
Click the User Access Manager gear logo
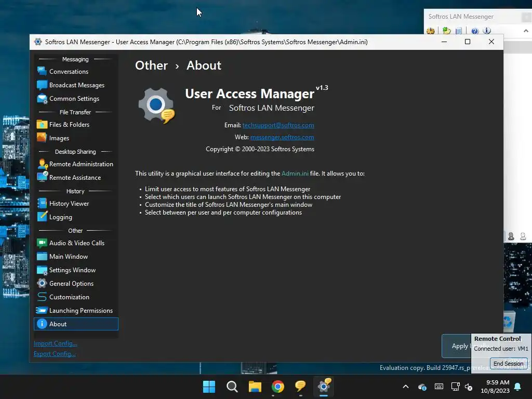[156, 105]
